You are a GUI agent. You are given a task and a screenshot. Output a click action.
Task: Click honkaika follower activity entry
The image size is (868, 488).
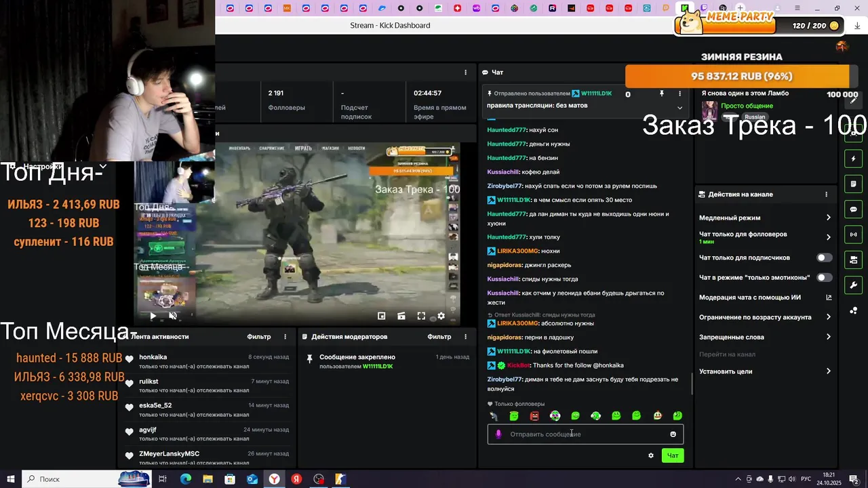(x=208, y=361)
